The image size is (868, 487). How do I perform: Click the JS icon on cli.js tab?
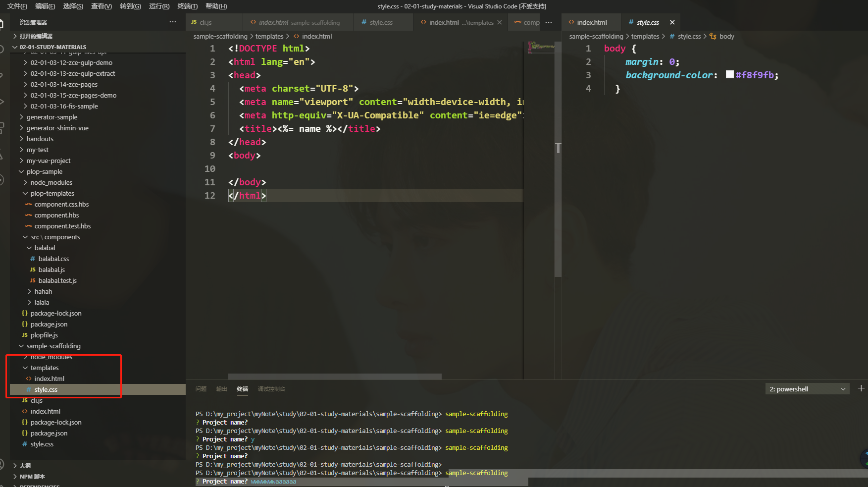pos(194,22)
